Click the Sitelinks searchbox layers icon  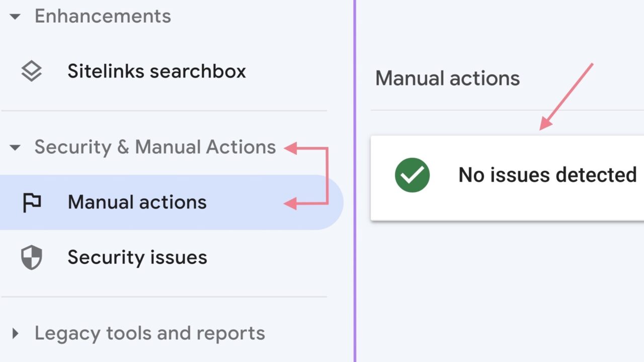[31, 71]
